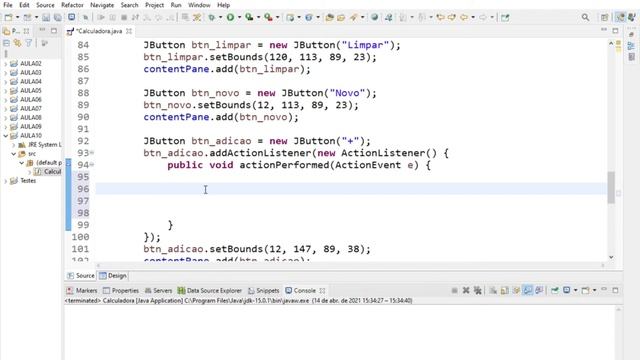
Task: Click the External Tools run icon
Action: pyautogui.click(x=268, y=17)
